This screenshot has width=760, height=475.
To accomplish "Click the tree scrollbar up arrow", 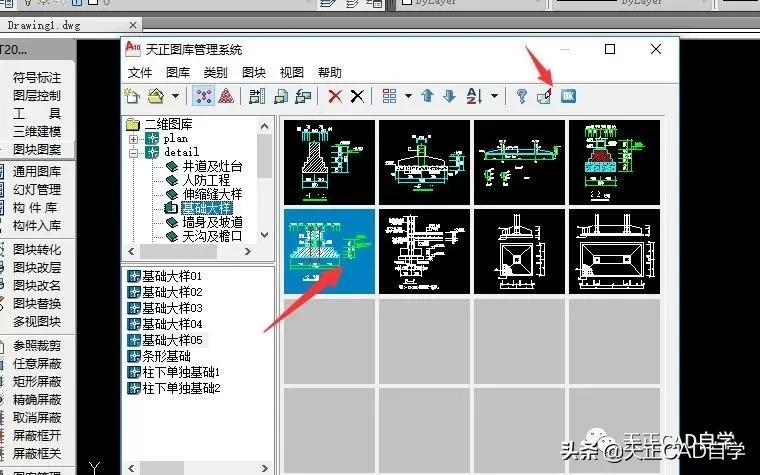I will (x=264, y=127).
